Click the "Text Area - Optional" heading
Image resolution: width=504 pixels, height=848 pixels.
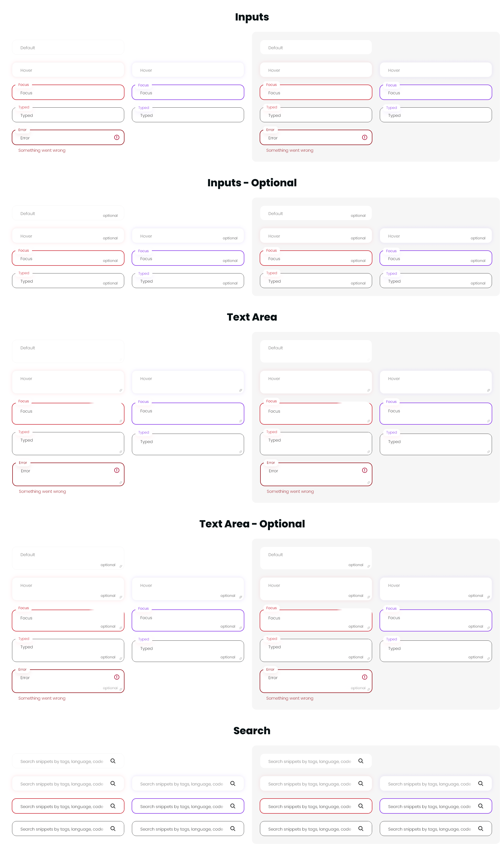(252, 524)
